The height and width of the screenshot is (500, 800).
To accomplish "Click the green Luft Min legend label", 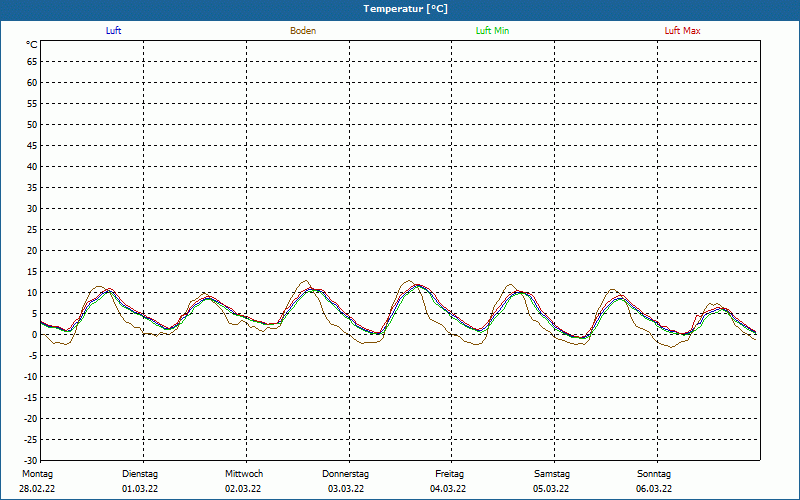I will tap(492, 31).
